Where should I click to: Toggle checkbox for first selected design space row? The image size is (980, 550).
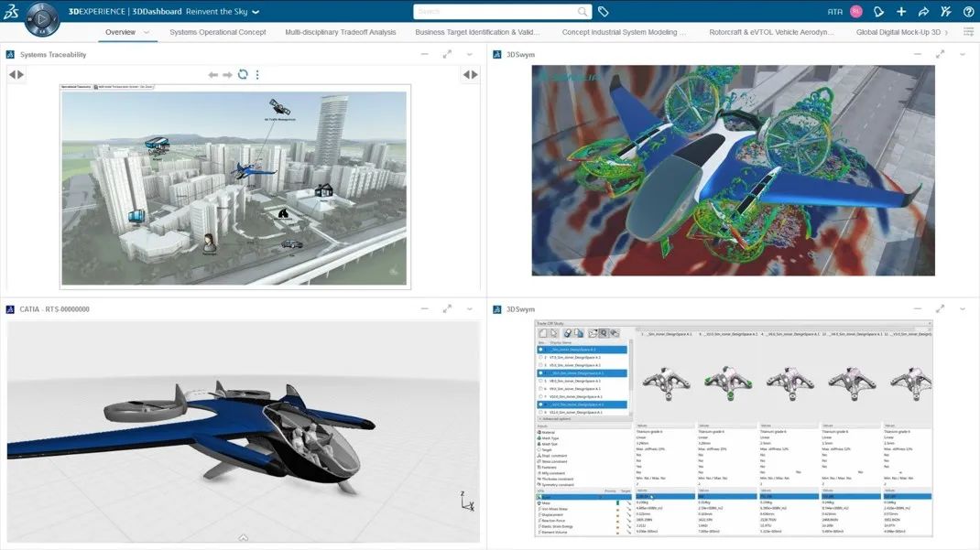tap(540, 350)
